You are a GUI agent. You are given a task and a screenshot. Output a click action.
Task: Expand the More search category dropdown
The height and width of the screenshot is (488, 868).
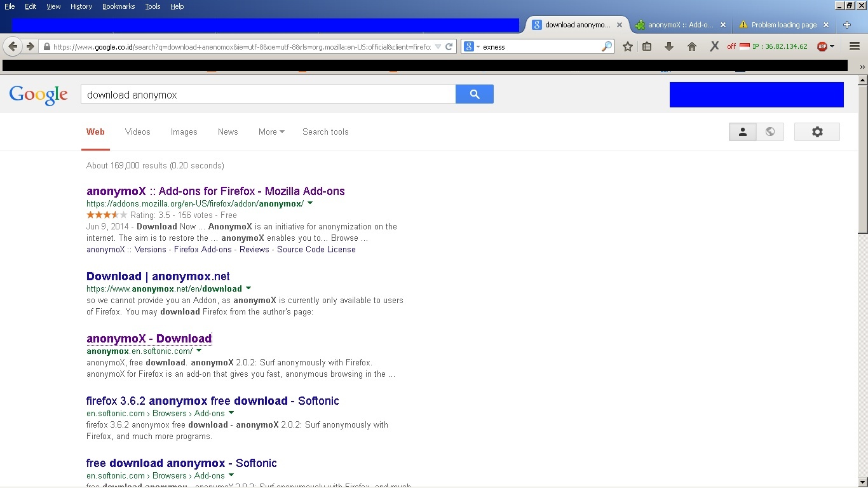(x=271, y=132)
